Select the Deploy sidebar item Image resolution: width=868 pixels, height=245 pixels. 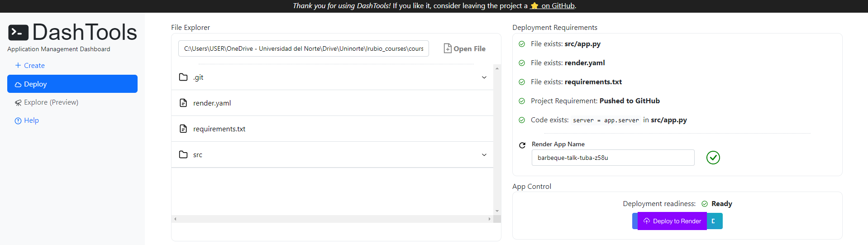[x=72, y=84]
